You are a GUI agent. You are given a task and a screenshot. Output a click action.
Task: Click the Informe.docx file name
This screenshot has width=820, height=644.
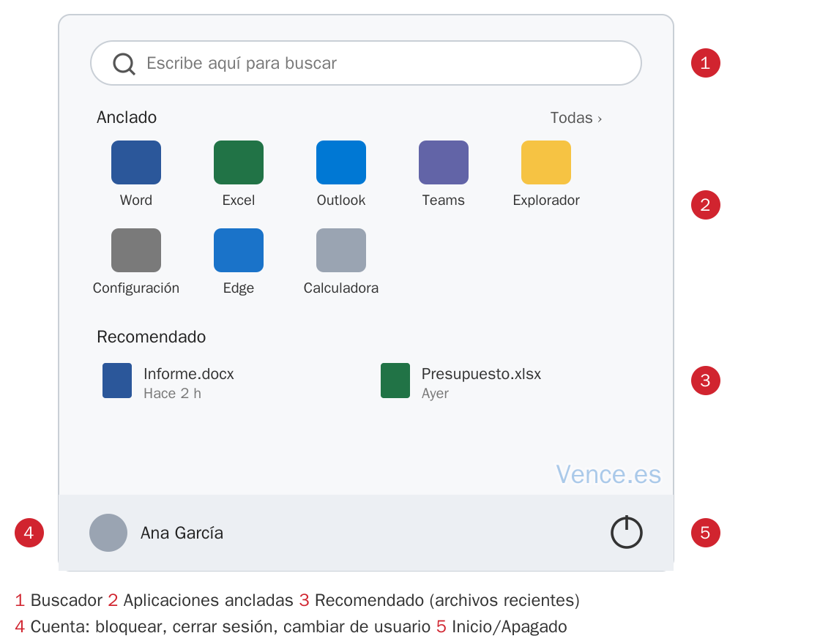(189, 374)
